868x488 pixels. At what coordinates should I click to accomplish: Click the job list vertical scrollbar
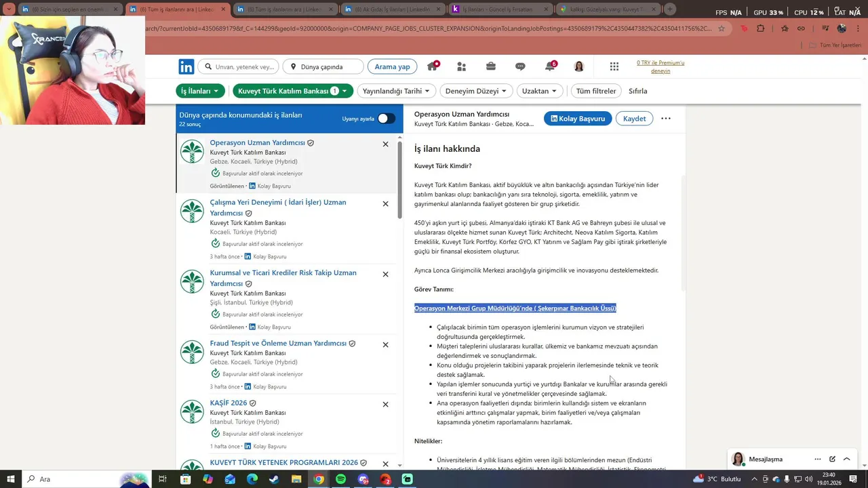point(399,180)
